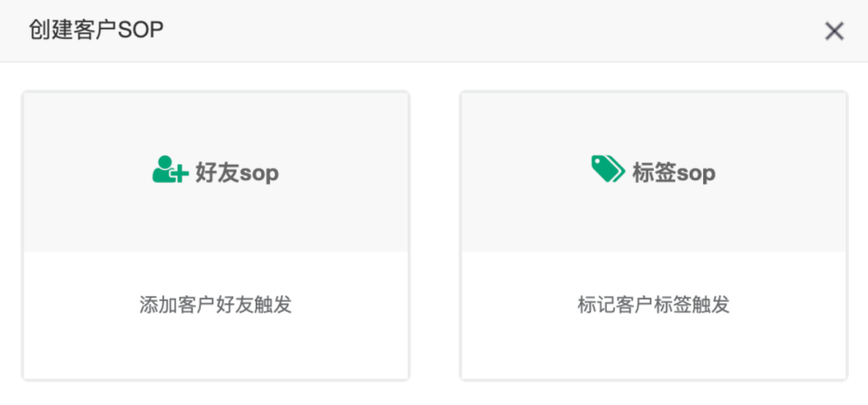Click white lower area of 标签sop card
Viewport: 868px width, 405px height.
654,315
